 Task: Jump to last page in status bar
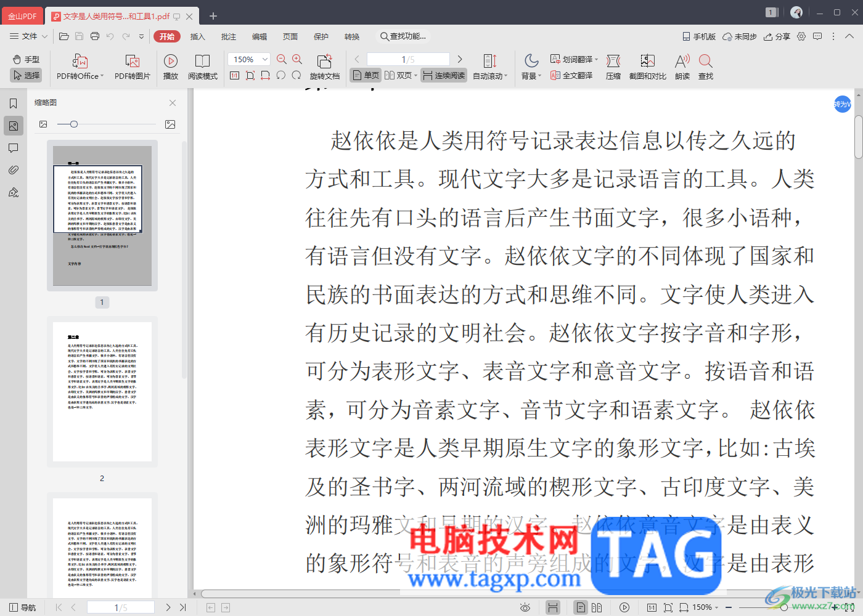[x=182, y=607]
